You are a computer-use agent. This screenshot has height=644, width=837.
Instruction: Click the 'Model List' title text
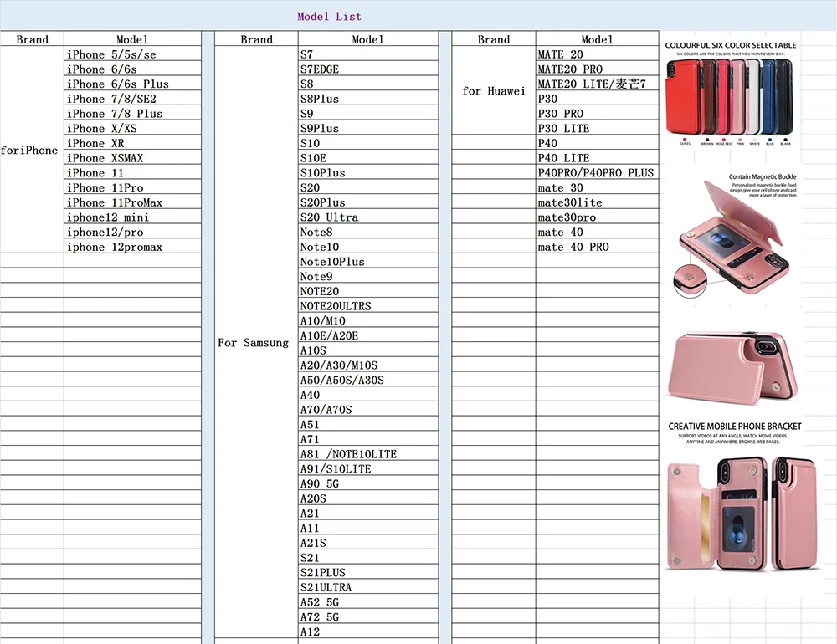coord(329,17)
